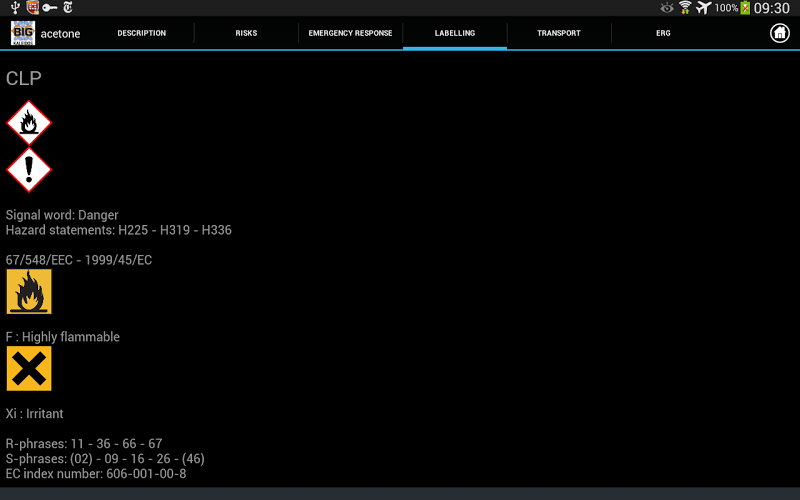Switch to the Transport tab
Screen dimensions: 800x500
[559, 33]
